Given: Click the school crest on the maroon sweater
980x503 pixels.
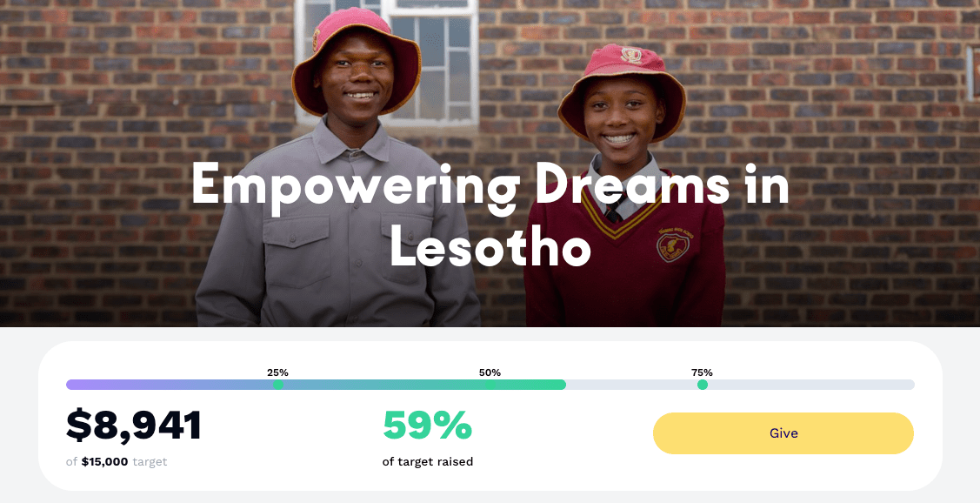Looking at the screenshot, I should [674, 245].
